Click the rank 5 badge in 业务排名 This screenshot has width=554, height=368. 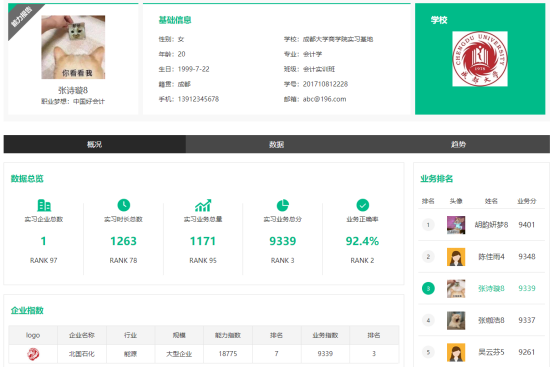(x=428, y=352)
